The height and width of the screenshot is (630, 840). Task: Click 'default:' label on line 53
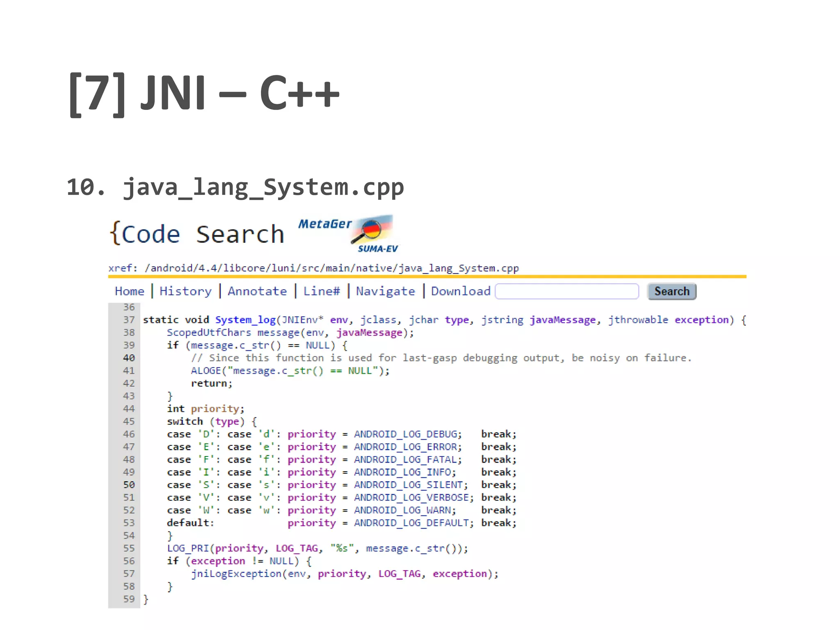point(191,523)
